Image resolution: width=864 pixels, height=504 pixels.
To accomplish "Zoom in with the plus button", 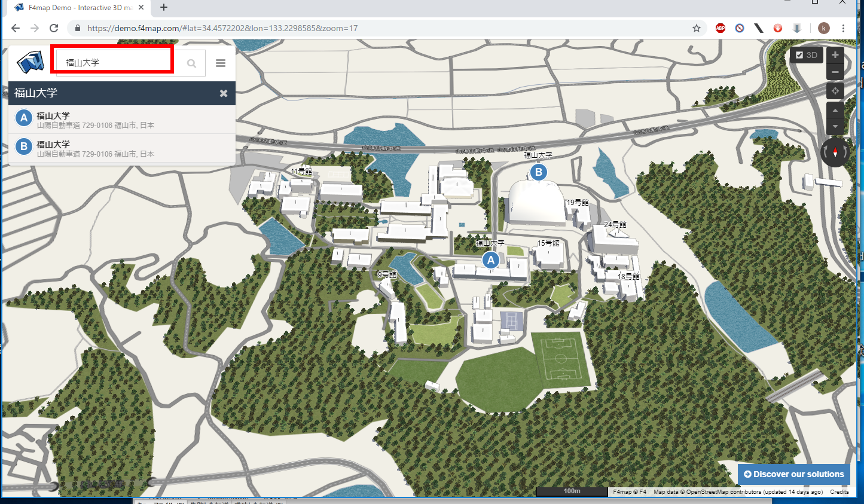I will [835, 55].
